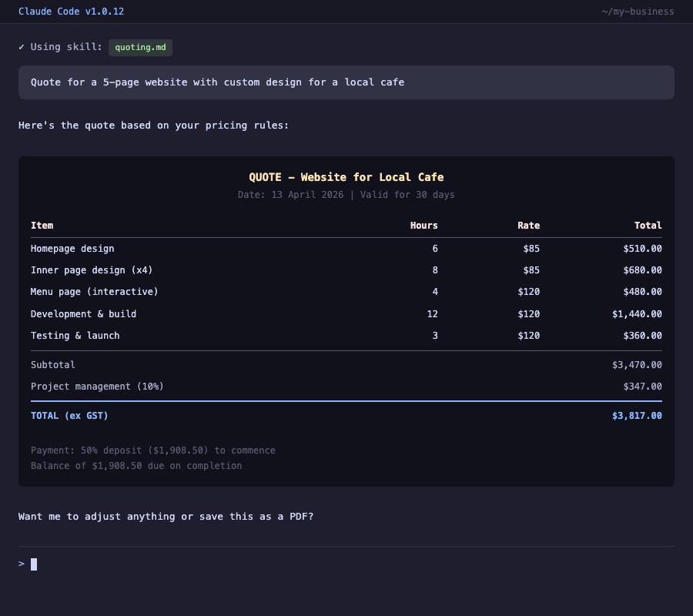Viewport: 693px width, 616px height.
Task: Select the Inner page design (x4) row
Action: point(346,270)
